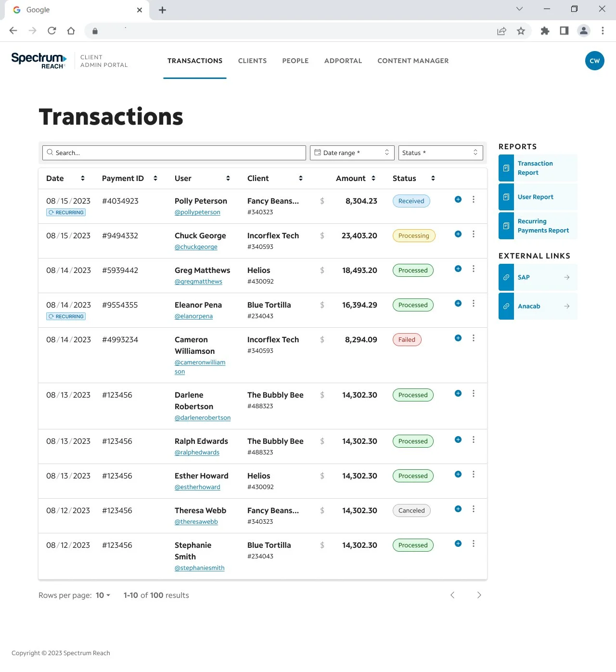
Task: Go to browser home page
Action: click(71, 31)
